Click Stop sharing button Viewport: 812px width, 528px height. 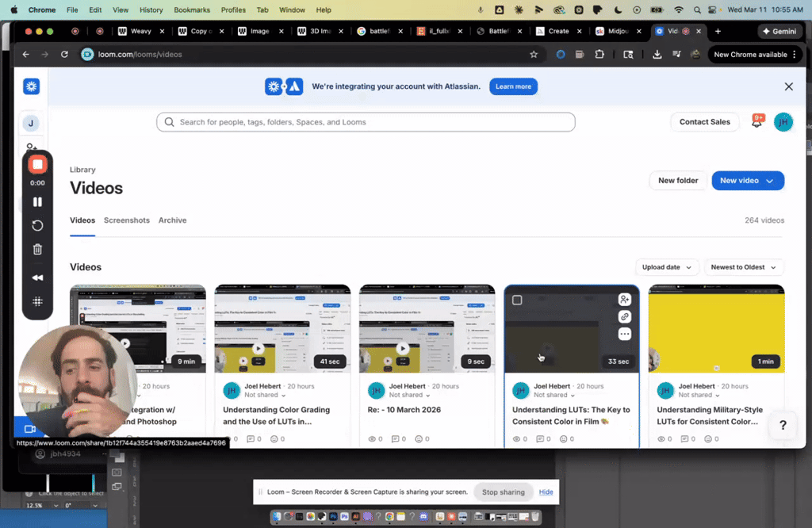pos(503,492)
